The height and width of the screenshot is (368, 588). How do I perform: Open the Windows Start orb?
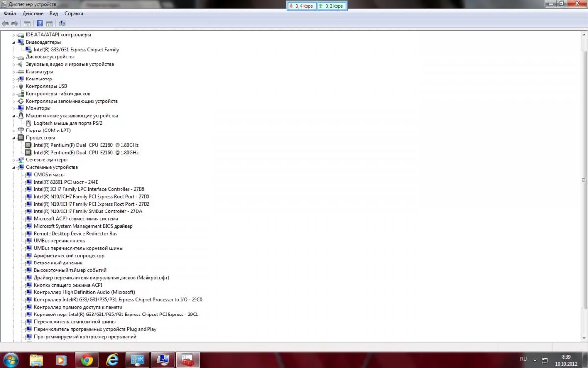(10, 360)
